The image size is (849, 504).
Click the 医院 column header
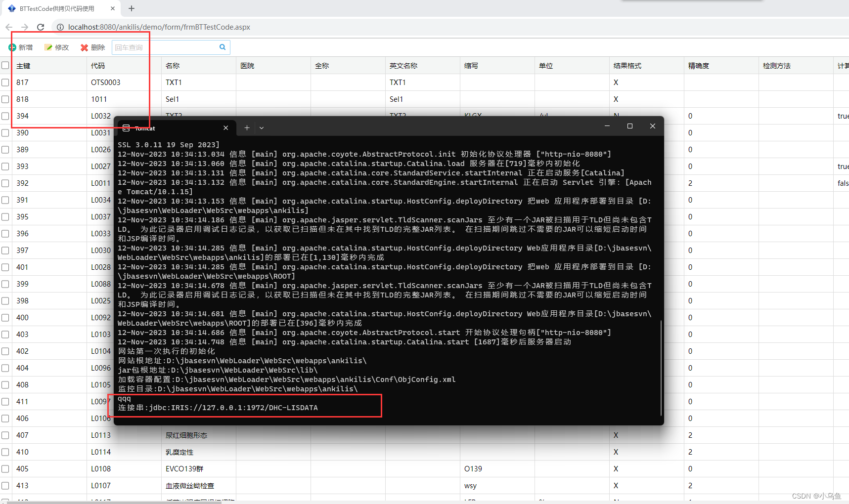pos(273,66)
